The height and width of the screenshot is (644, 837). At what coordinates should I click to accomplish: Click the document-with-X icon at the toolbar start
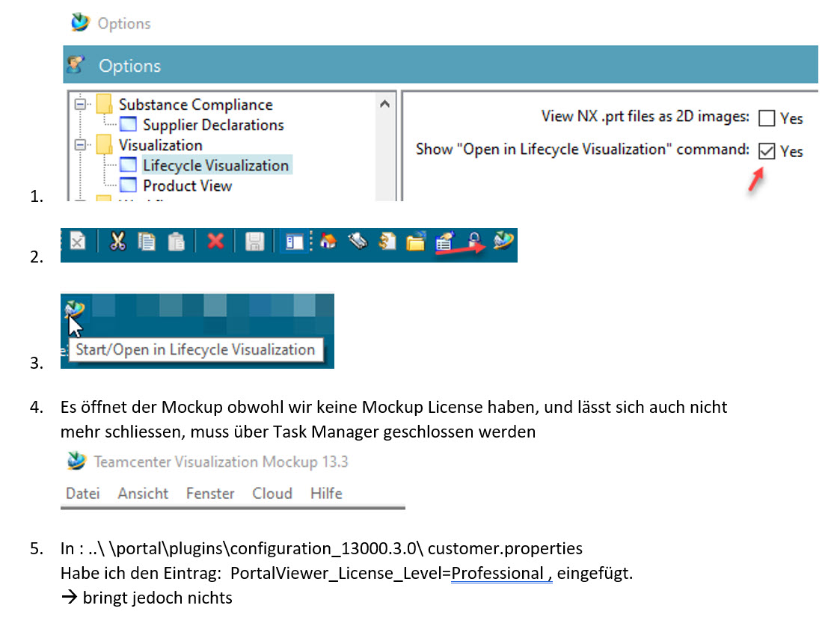[78, 242]
